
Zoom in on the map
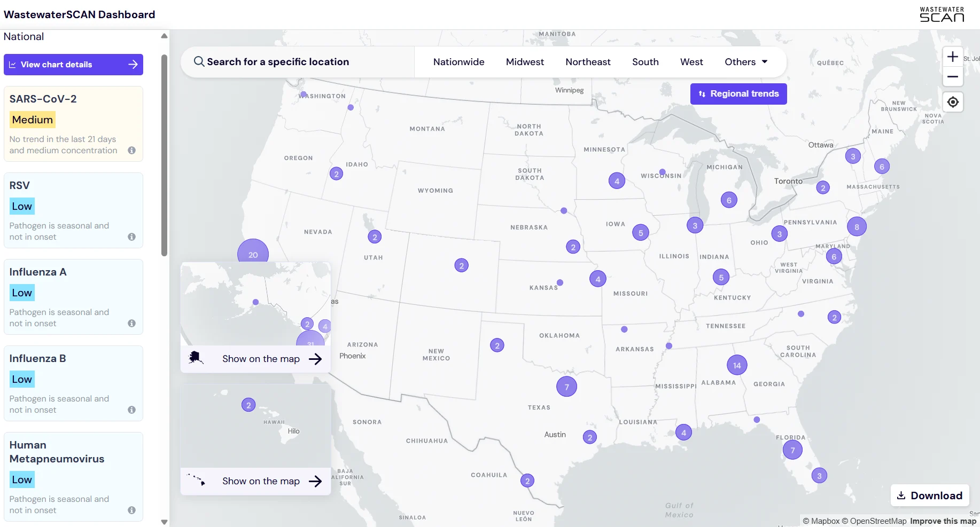tap(953, 57)
